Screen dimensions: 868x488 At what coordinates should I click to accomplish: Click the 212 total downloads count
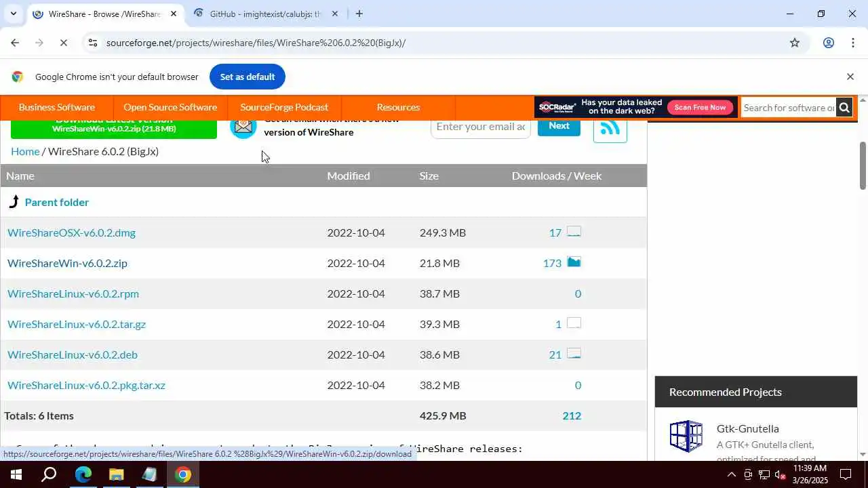tap(572, 415)
